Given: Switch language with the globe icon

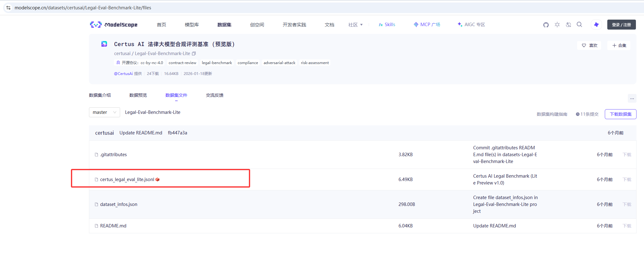Looking at the screenshot, I should tap(568, 25).
